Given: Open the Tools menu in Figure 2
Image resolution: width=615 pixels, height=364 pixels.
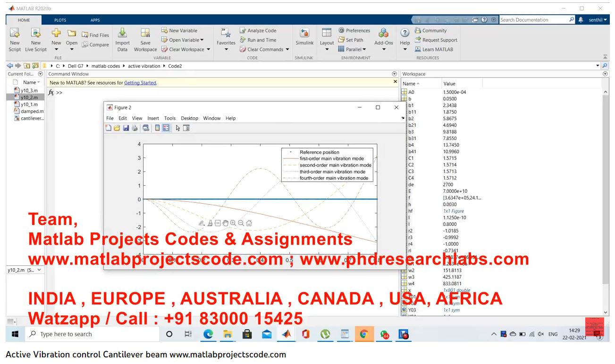Looking at the screenshot, I should [169, 118].
